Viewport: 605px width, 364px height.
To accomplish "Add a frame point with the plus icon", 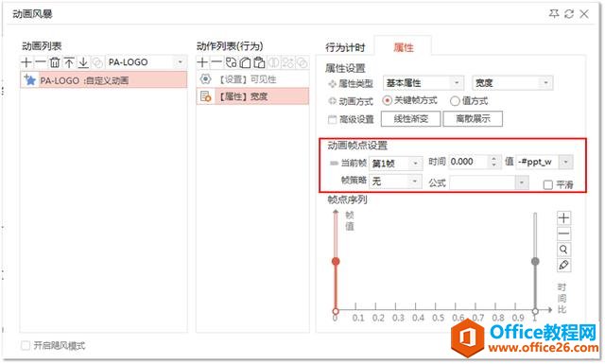I will (x=563, y=218).
